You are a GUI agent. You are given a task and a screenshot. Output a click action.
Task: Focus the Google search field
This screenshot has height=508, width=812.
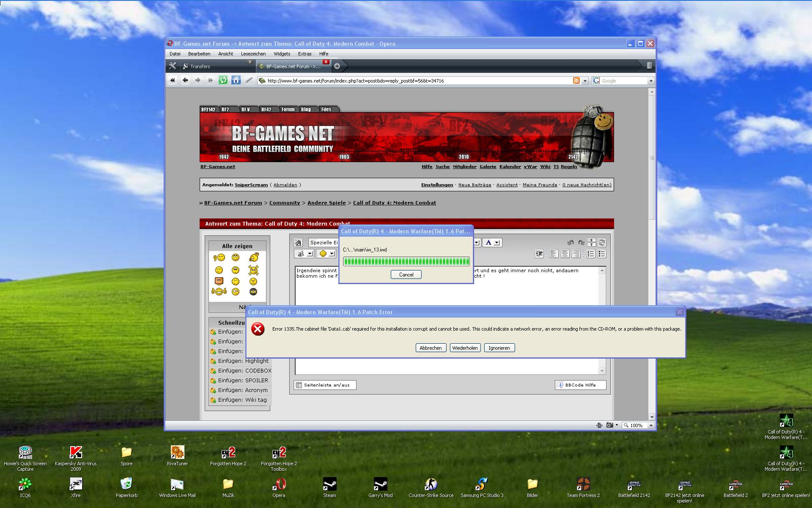(624, 80)
